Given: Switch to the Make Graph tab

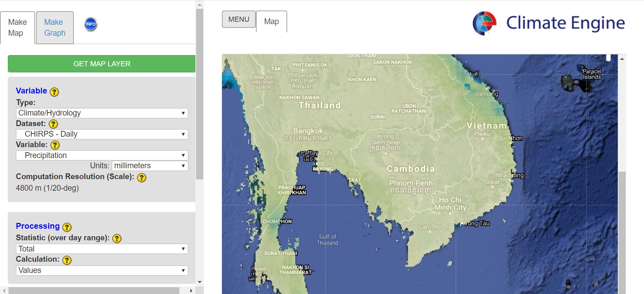Looking at the screenshot, I should pyautogui.click(x=55, y=28).
